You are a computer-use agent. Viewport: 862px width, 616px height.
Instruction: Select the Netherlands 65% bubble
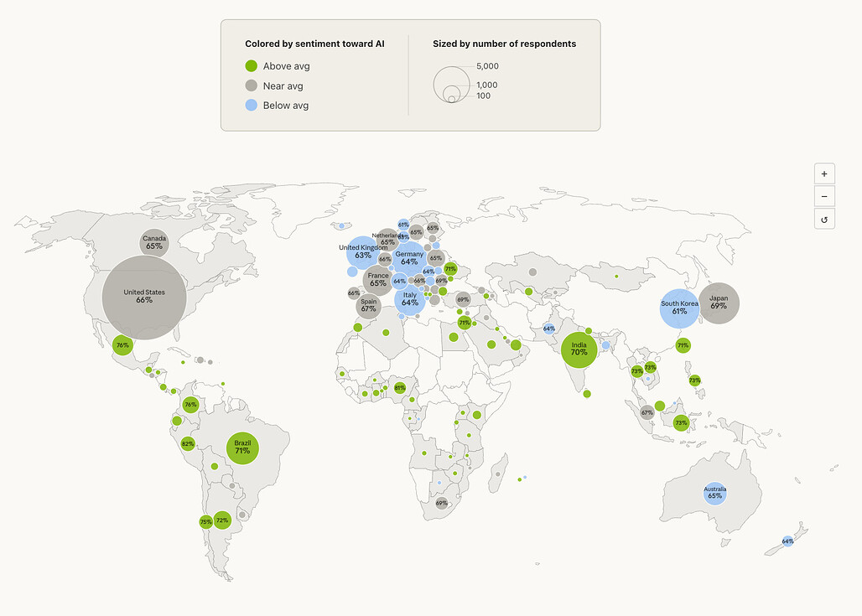click(x=387, y=240)
